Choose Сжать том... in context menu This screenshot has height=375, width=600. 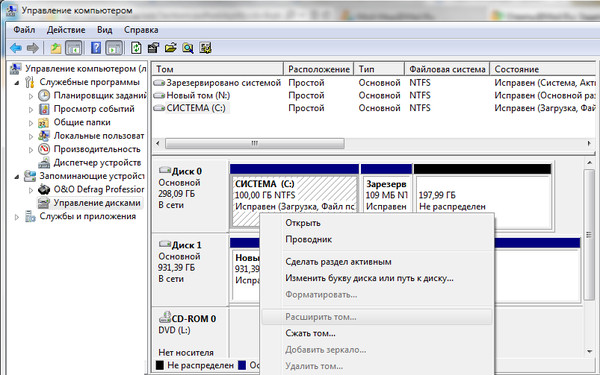click(310, 333)
